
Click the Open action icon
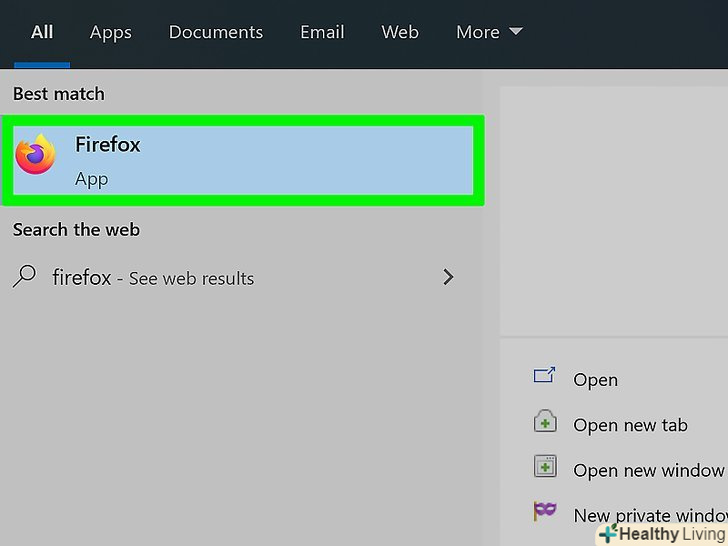(x=544, y=377)
